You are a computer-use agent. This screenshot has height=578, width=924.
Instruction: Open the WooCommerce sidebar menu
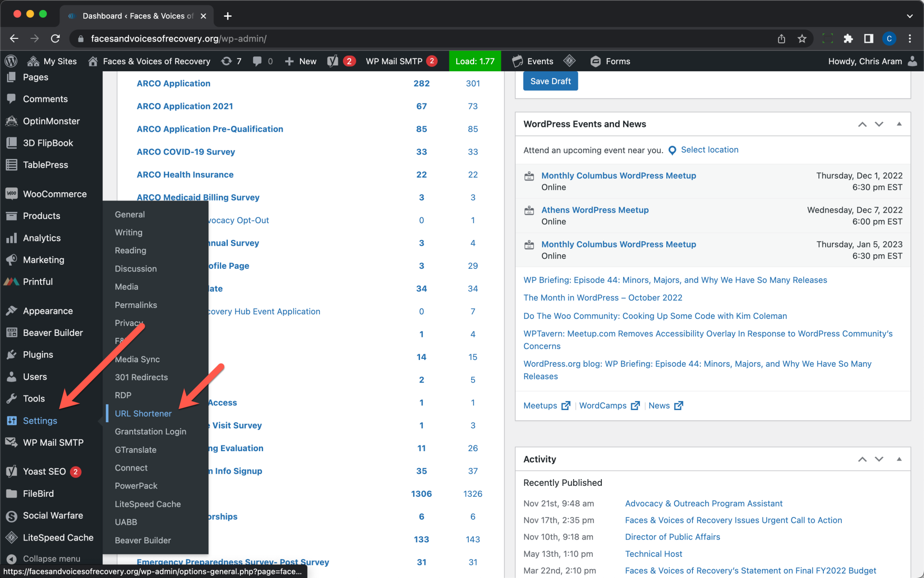pyautogui.click(x=54, y=194)
